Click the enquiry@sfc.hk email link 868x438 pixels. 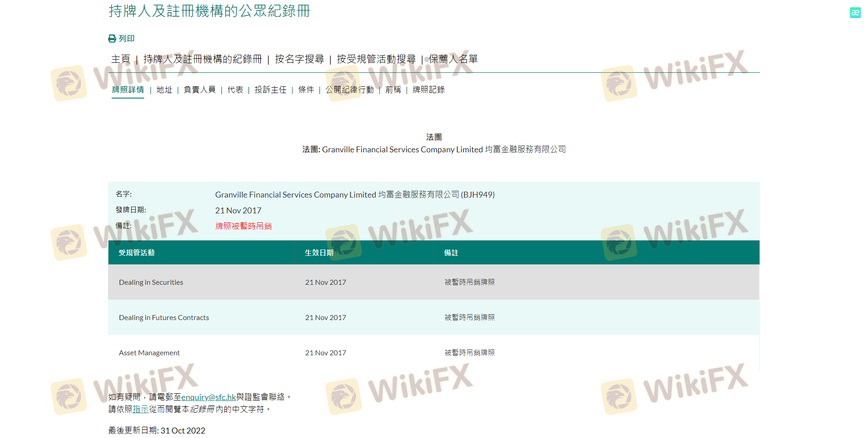(x=208, y=397)
